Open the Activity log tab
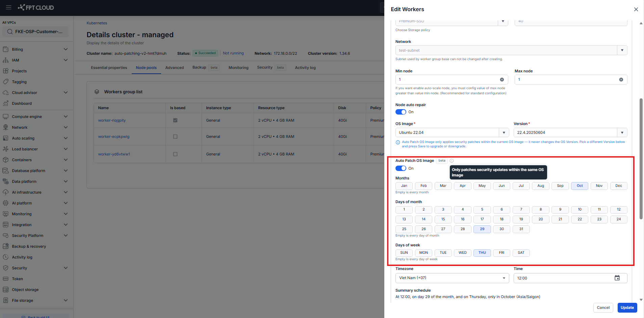This screenshot has width=644, height=318. pyautogui.click(x=305, y=68)
